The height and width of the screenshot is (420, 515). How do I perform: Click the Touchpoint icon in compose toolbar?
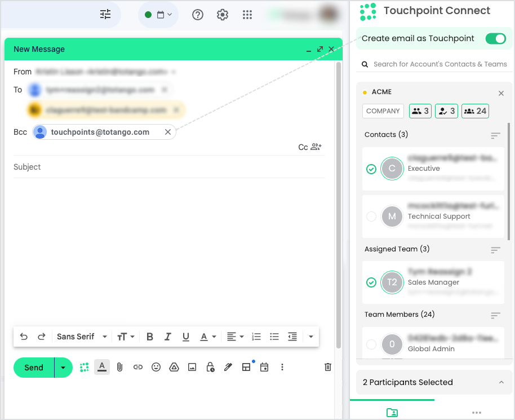[85, 367]
